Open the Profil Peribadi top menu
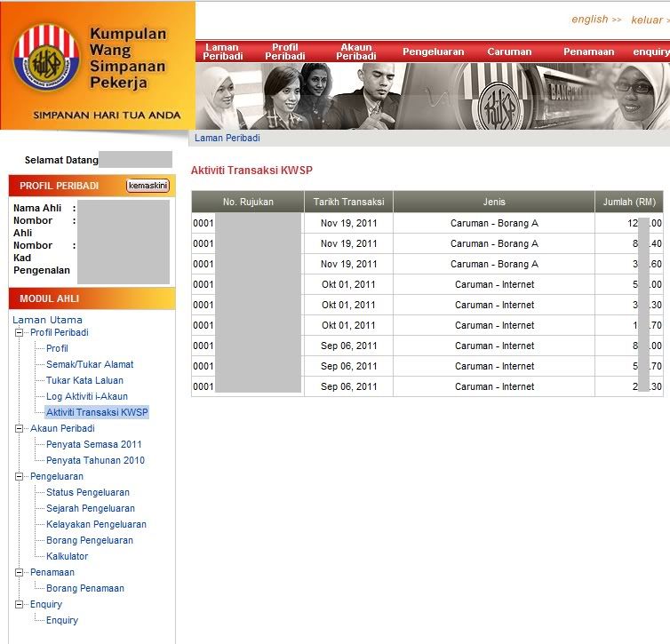The image size is (670, 644). pos(285,52)
